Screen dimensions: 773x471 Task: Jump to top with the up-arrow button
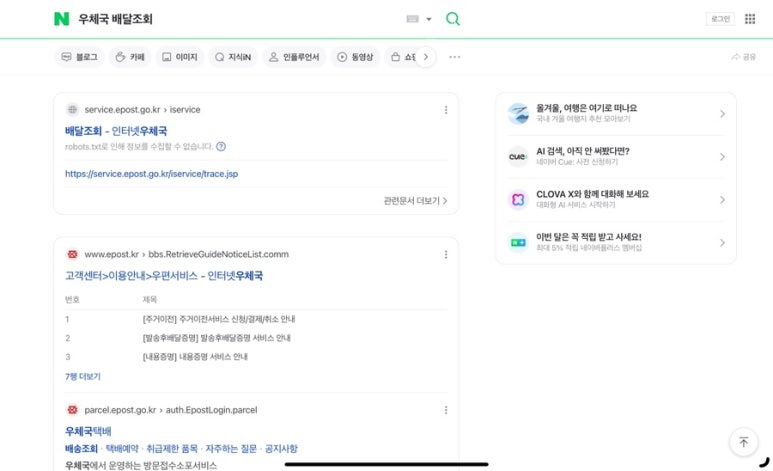pos(743,442)
